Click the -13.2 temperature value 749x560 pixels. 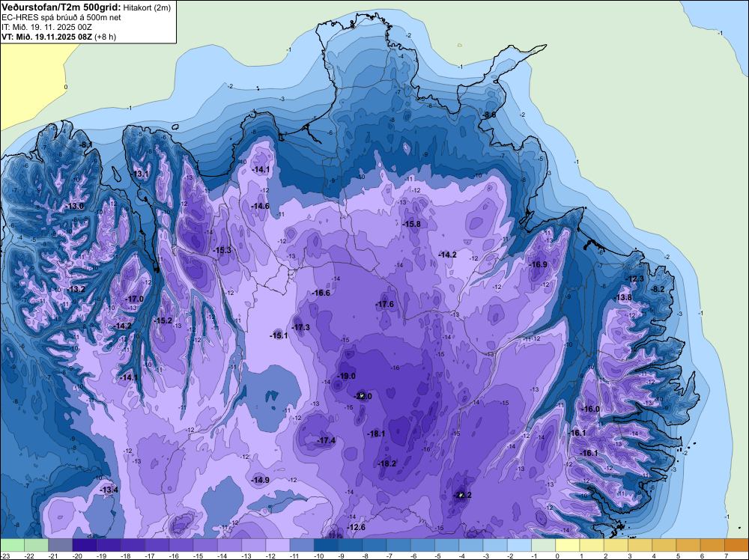pyautogui.click(x=76, y=289)
